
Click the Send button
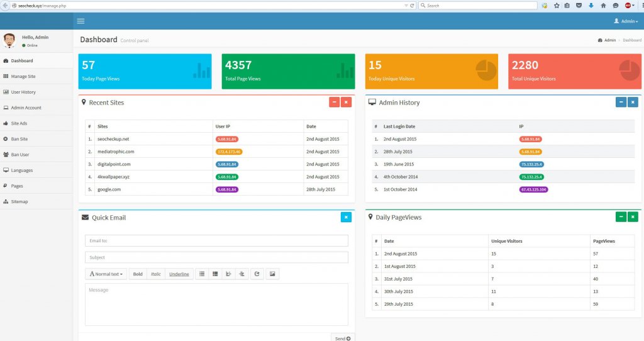[343, 338]
